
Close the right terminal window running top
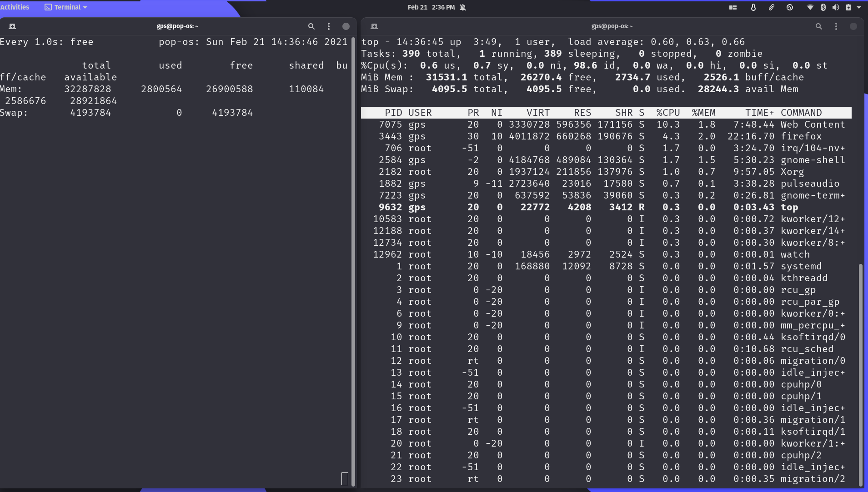click(853, 26)
